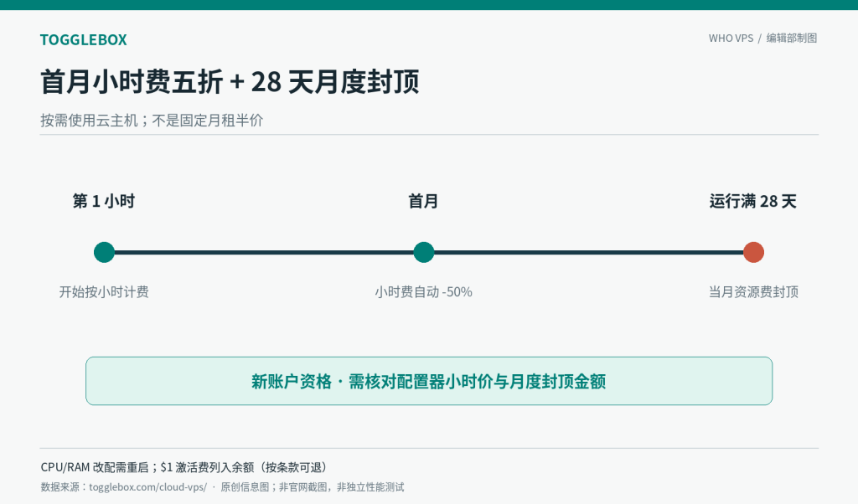Click the 运行满 28 天 timeline label

tap(753, 201)
